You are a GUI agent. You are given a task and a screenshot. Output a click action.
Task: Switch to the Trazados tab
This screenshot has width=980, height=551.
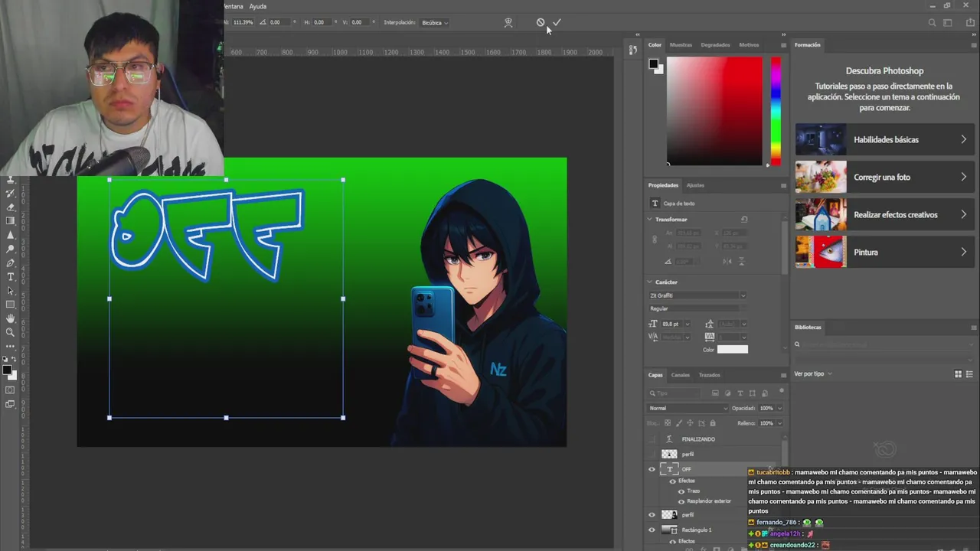[x=709, y=375]
